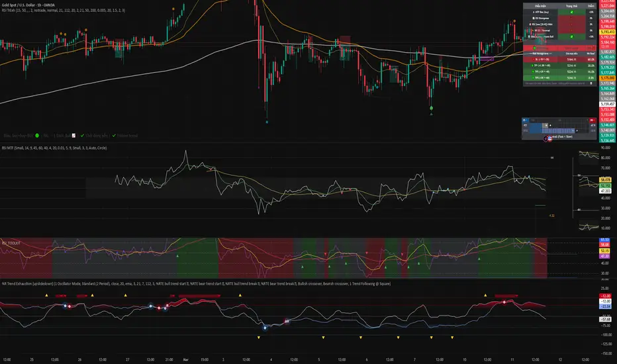Click the yellow 58.078 RSI value label
Viewport: 617px width, 364px height.
605,180
